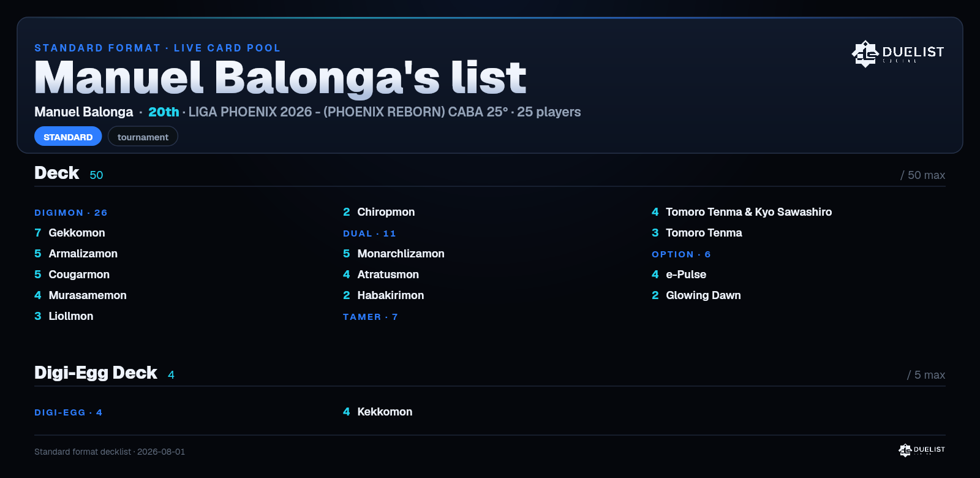
Task: Open the Murasamemon card entry
Action: [81, 295]
